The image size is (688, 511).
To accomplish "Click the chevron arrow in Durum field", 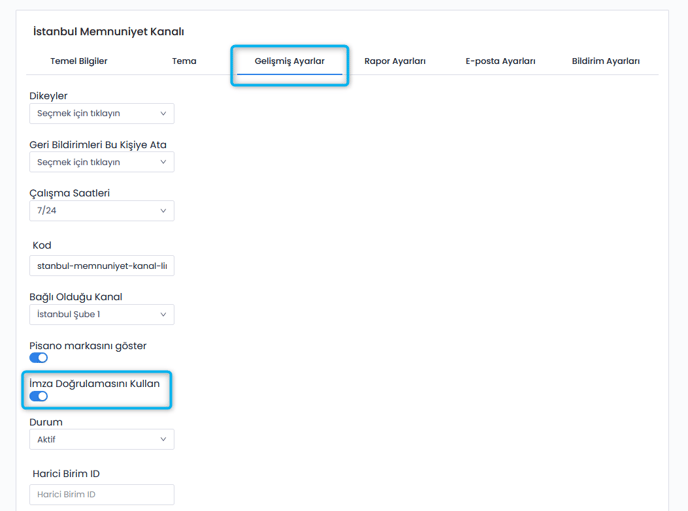I will click(163, 439).
